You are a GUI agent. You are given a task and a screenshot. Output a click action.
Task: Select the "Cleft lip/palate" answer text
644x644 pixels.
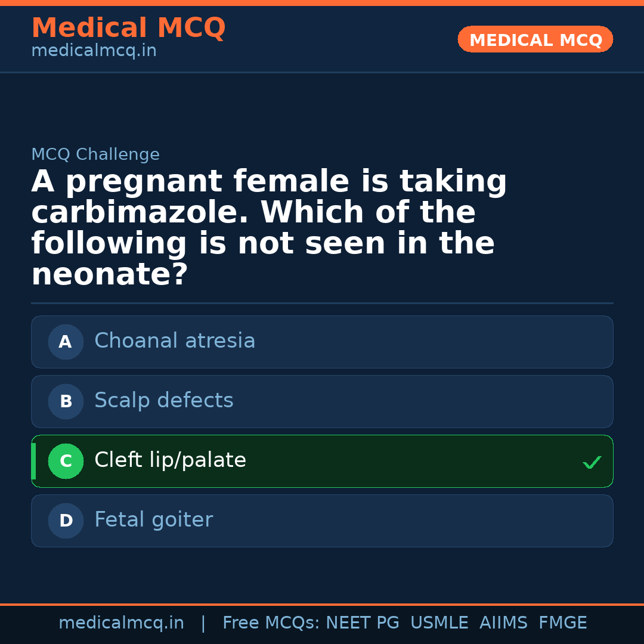click(x=170, y=460)
